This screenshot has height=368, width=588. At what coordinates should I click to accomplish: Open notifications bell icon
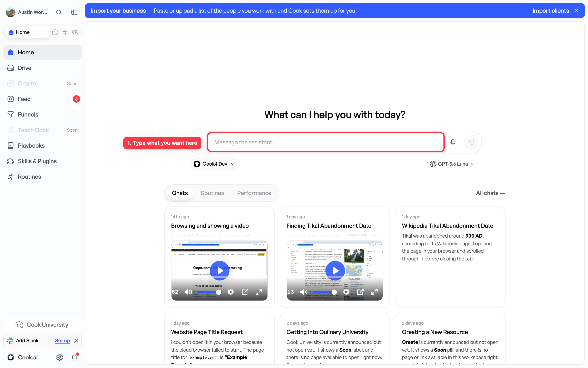tap(74, 357)
